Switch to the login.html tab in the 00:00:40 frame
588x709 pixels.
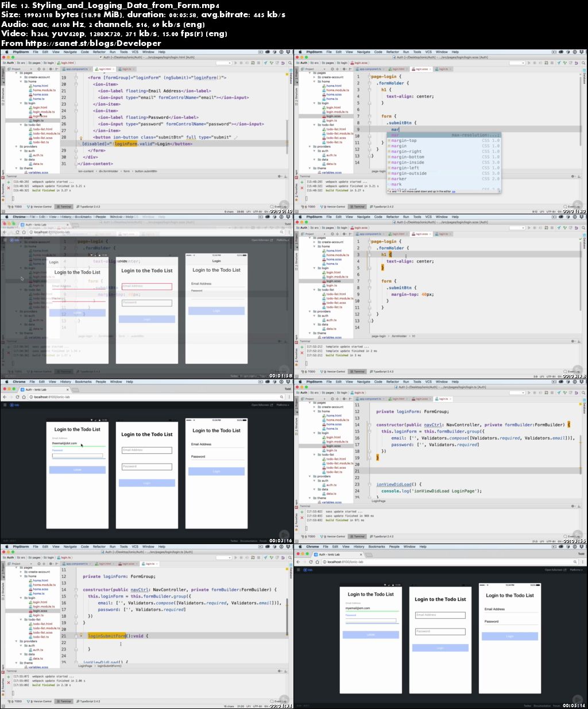(105, 69)
